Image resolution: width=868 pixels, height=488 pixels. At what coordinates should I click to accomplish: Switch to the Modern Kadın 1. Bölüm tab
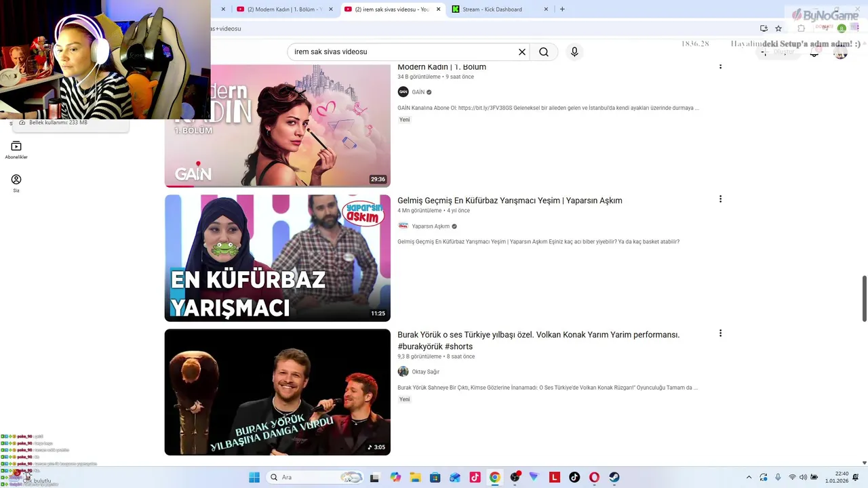coord(278,9)
